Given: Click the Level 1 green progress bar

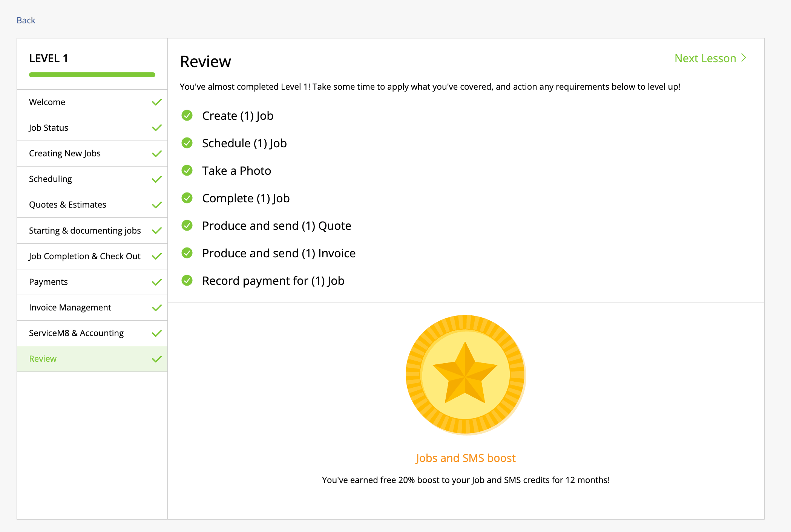Looking at the screenshot, I should [92, 75].
